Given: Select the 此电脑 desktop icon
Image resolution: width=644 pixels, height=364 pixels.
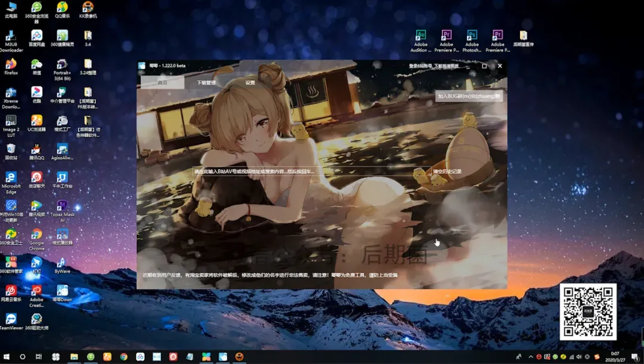Looking at the screenshot, I should click(x=11, y=10).
